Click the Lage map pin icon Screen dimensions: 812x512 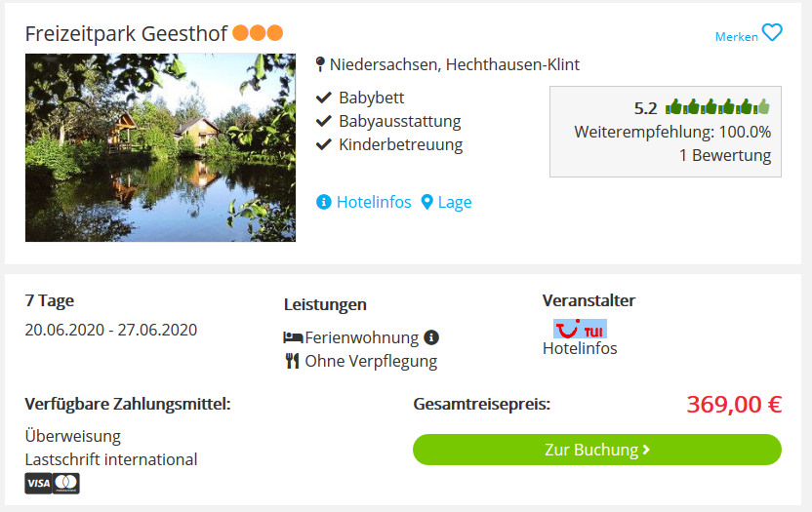pyautogui.click(x=426, y=202)
